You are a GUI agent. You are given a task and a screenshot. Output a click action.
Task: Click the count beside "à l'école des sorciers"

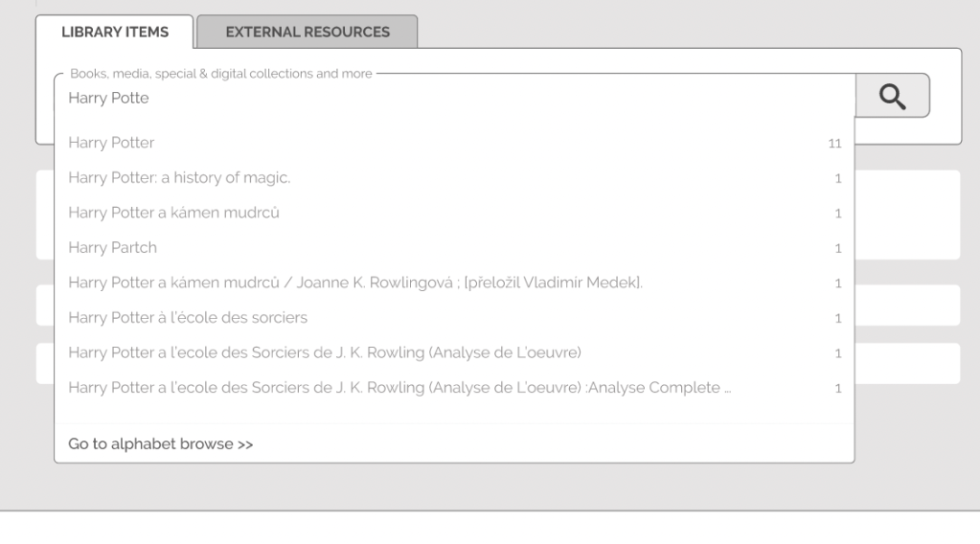838,318
